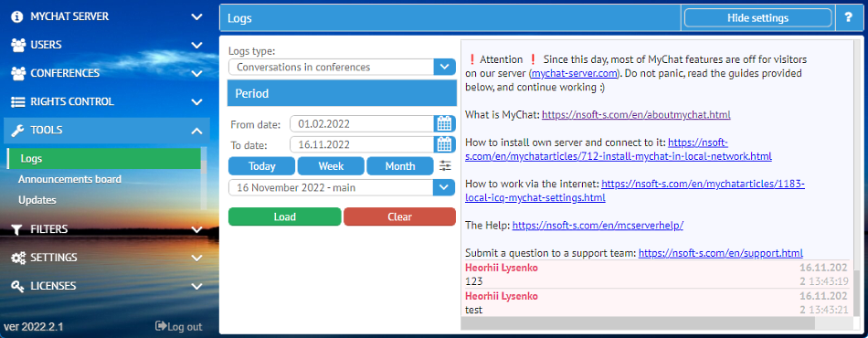
Task: Click the list icon beside RIGHTS CONTROL
Action: coord(18,101)
